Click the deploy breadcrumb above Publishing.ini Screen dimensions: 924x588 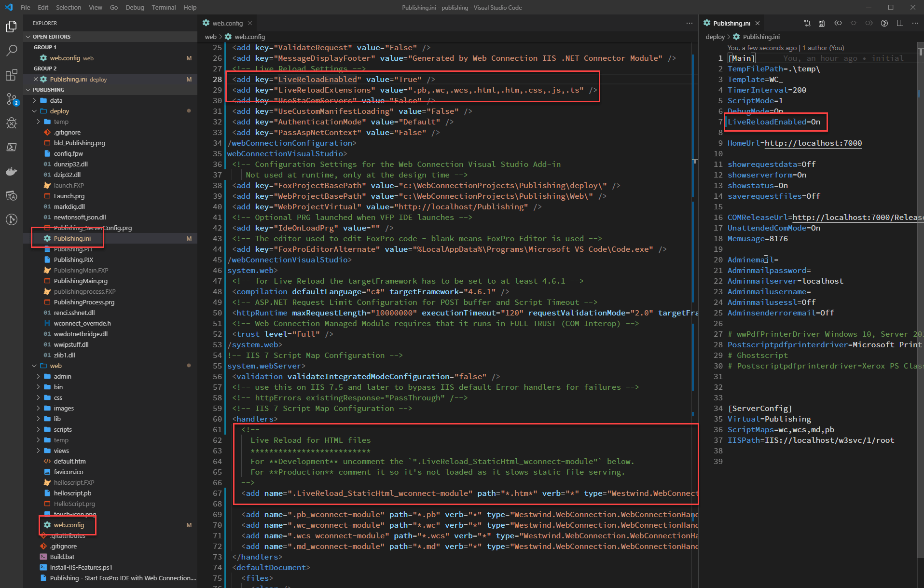(715, 37)
